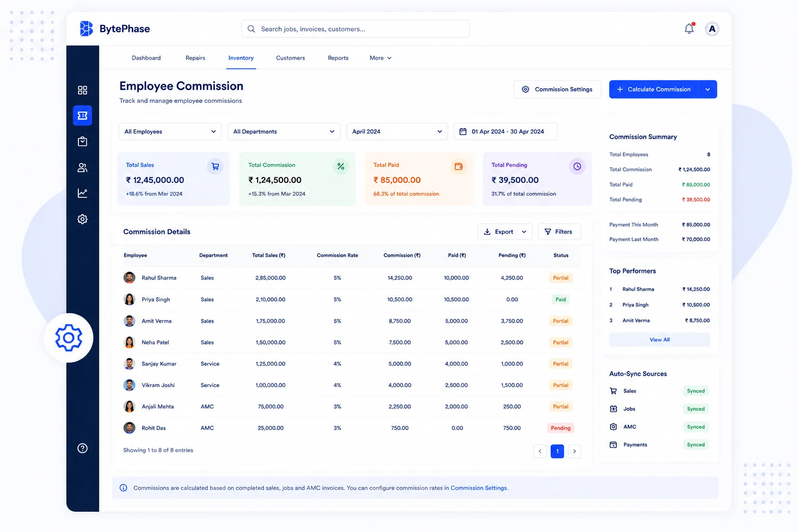The image size is (798, 532).
Task: Click the Sales cart icon in Auto-Sync Sources
Action: pos(613,391)
